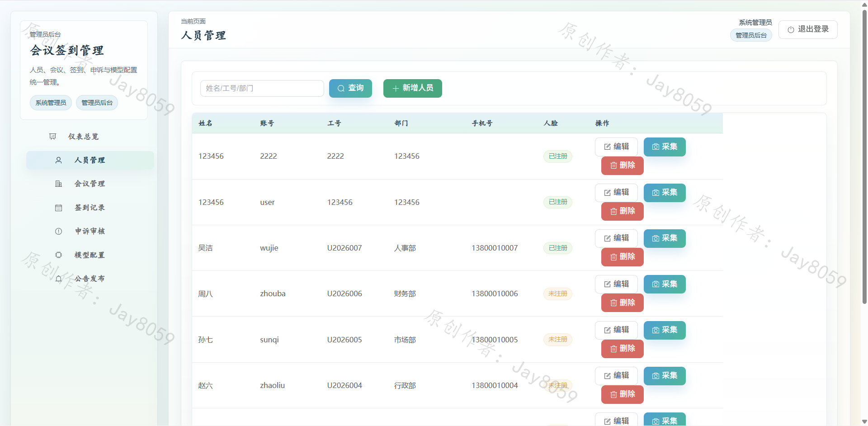The image size is (868, 426).
Task: Edit 赵六's record
Action: 616,376
